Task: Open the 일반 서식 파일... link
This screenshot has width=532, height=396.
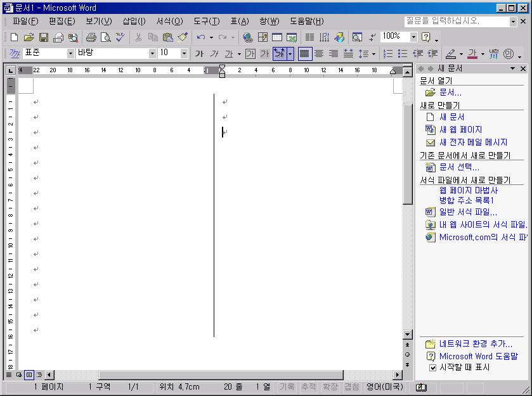Action: [468, 212]
